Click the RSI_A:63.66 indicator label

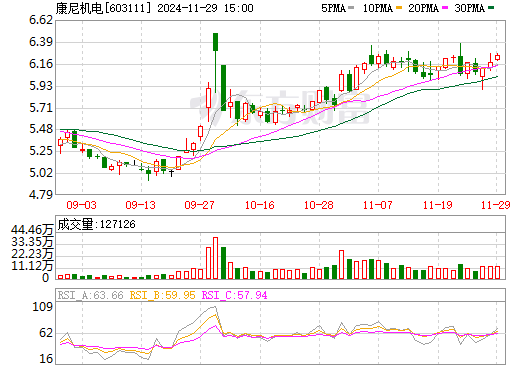pos(90,295)
